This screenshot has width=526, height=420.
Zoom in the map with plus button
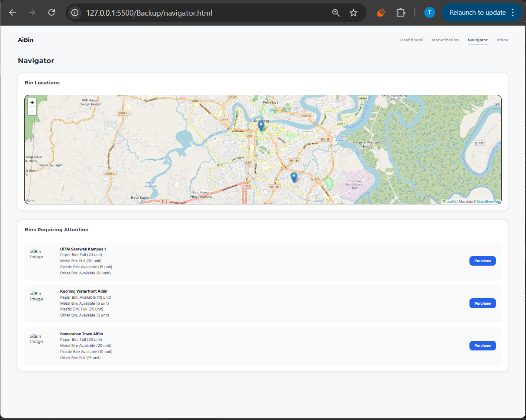pos(32,102)
